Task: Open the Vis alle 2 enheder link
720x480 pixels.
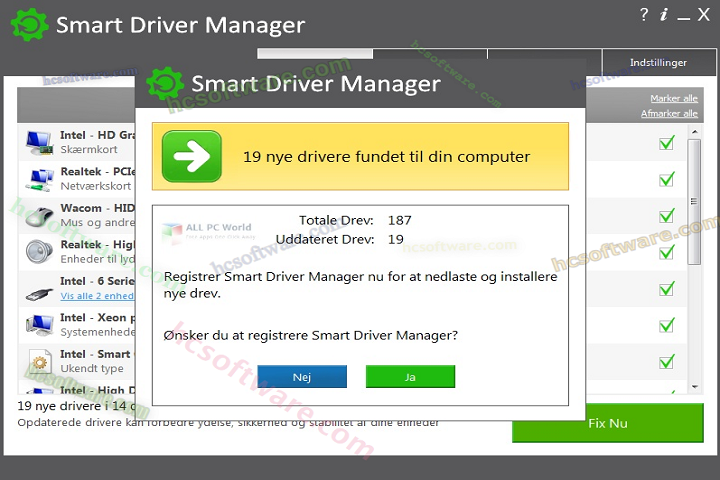Action: click(x=97, y=296)
